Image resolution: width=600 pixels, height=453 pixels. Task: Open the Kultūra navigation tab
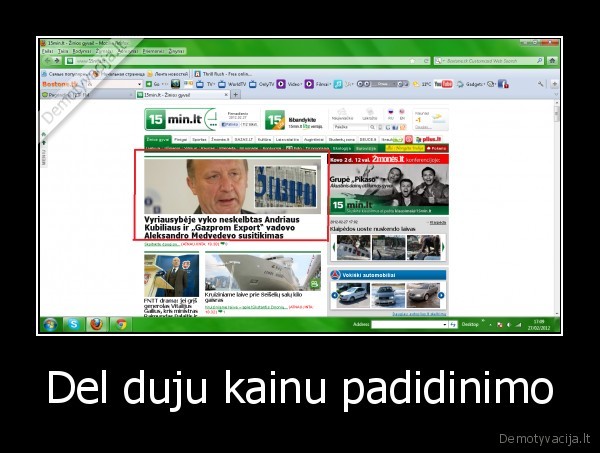click(264, 140)
